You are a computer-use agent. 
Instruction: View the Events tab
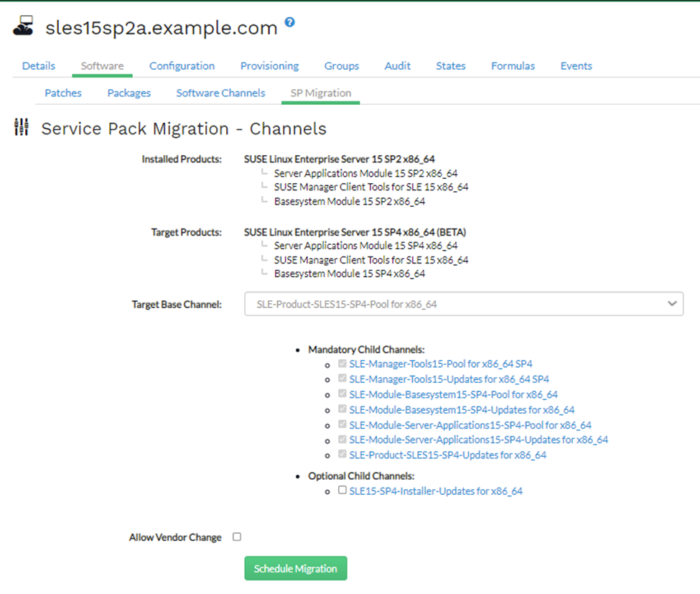pos(576,65)
